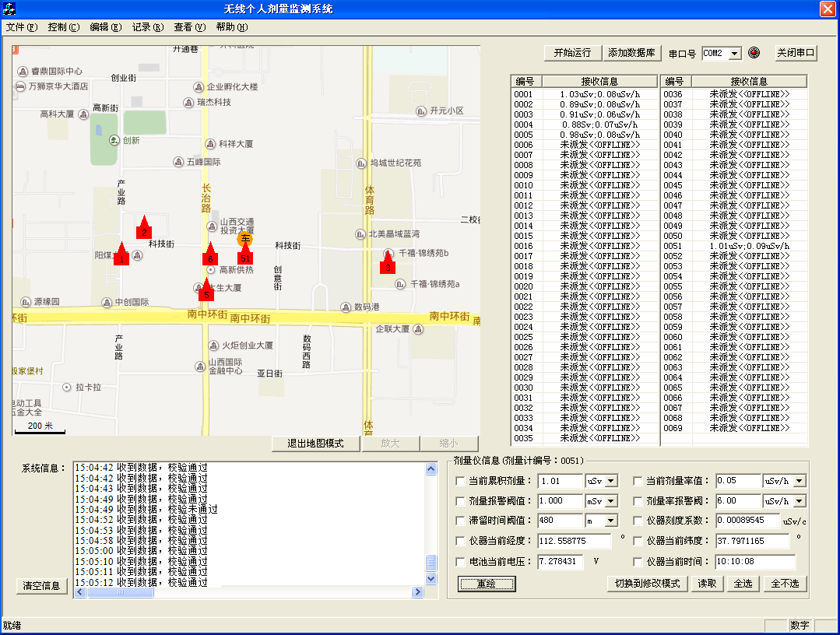
Task: Open the 查看(V) menu
Action: [190, 26]
